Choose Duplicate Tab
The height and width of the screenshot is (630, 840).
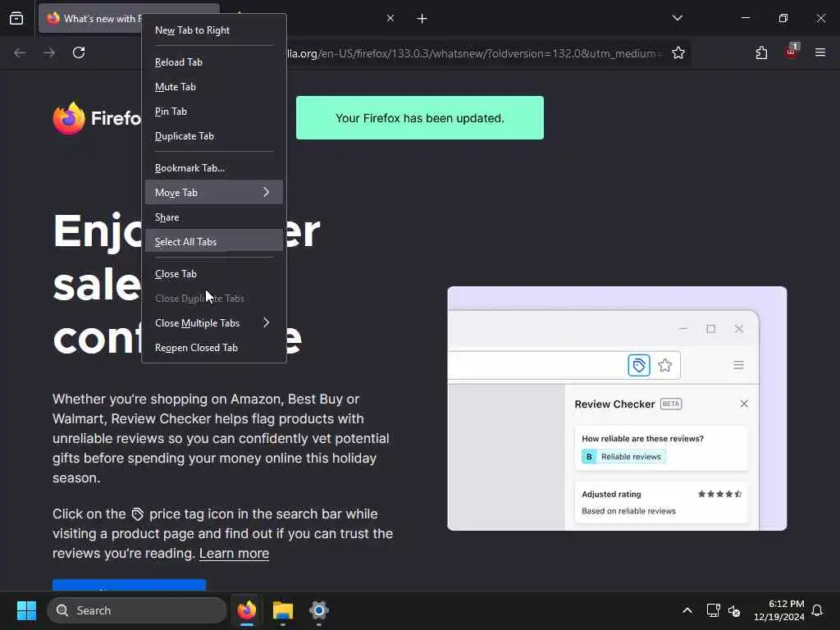(x=214, y=136)
